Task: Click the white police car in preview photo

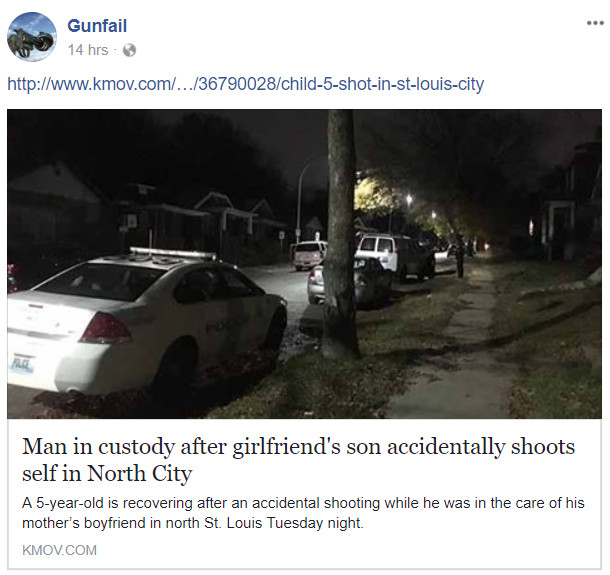Action: pyautogui.click(x=146, y=323)
